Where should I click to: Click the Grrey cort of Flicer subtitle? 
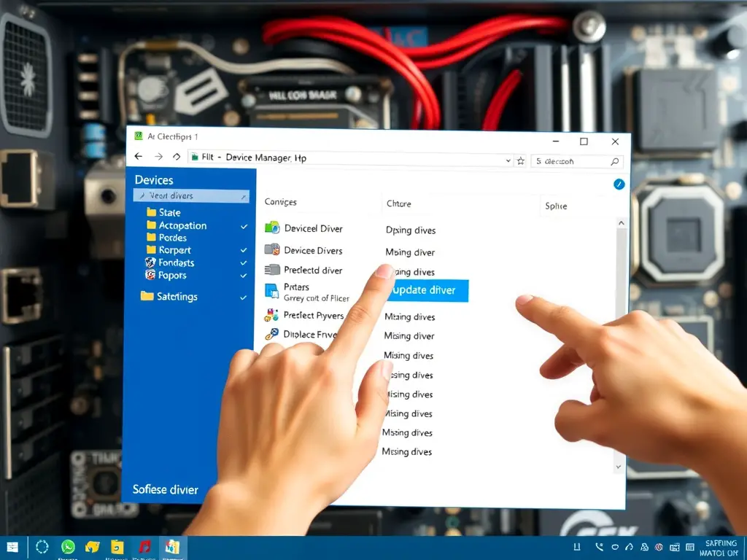pyautogui.click(x=317, y=298)
